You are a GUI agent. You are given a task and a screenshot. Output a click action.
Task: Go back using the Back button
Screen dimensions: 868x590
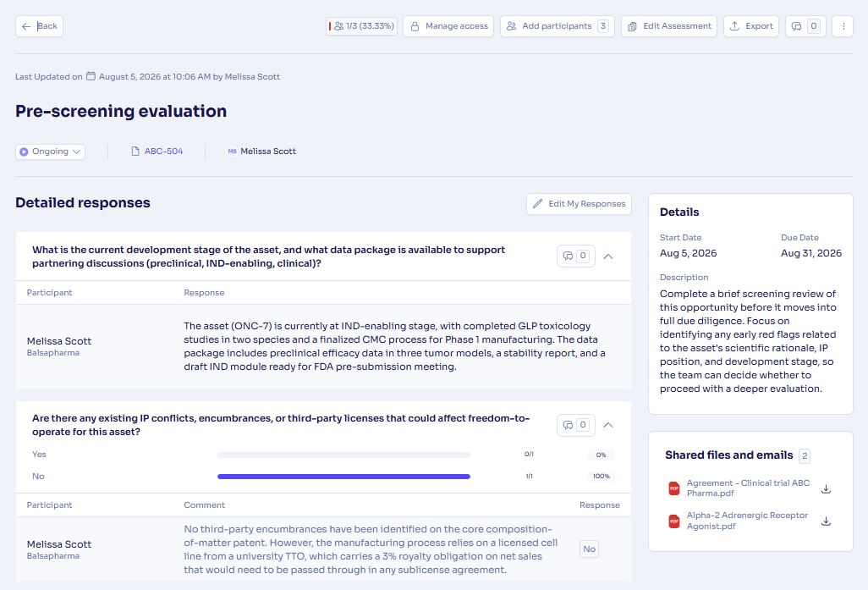pyautogui.click(x=39, y=26)
